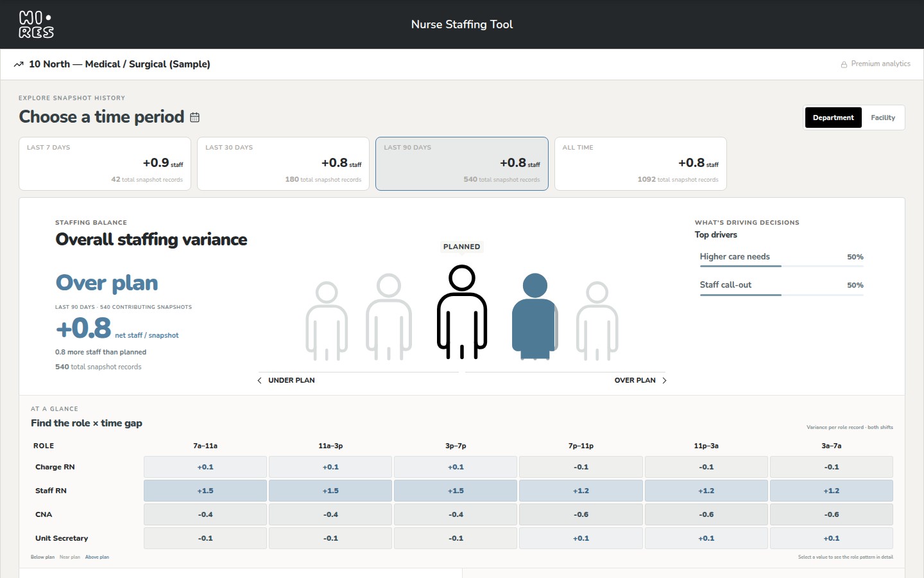Open the calendar icon next to Choose a time period
This screenshot has width=924, height=578.
click(194, 117)
